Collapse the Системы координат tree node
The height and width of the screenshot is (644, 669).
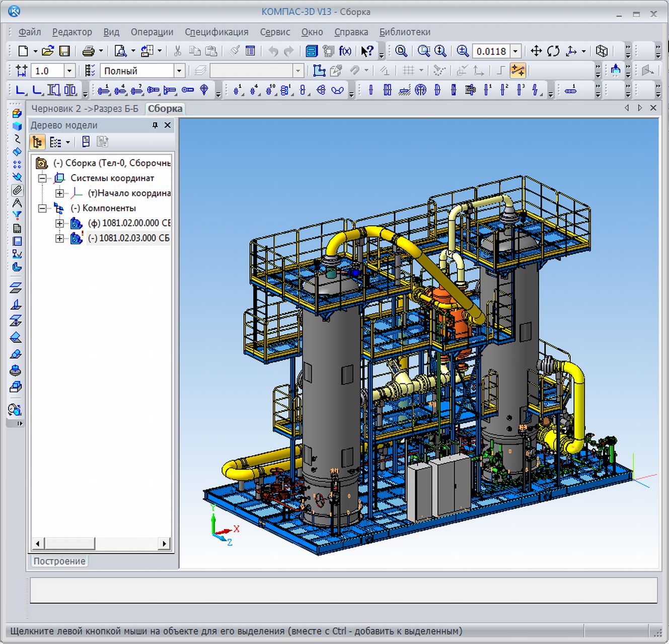(43, 178)
